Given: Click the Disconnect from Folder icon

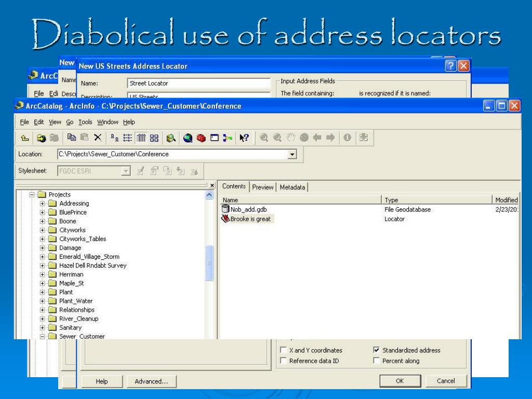Looking at the screenshot, I should [54, 138].
